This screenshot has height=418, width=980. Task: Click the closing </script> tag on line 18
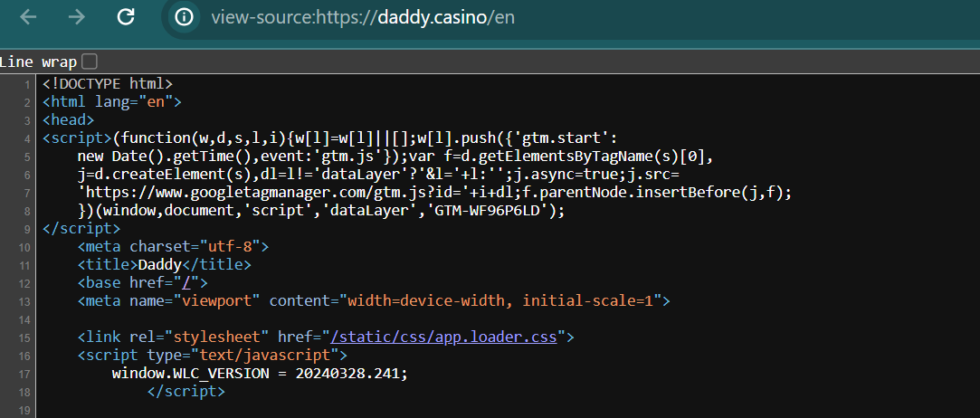[x=186, y=392]
